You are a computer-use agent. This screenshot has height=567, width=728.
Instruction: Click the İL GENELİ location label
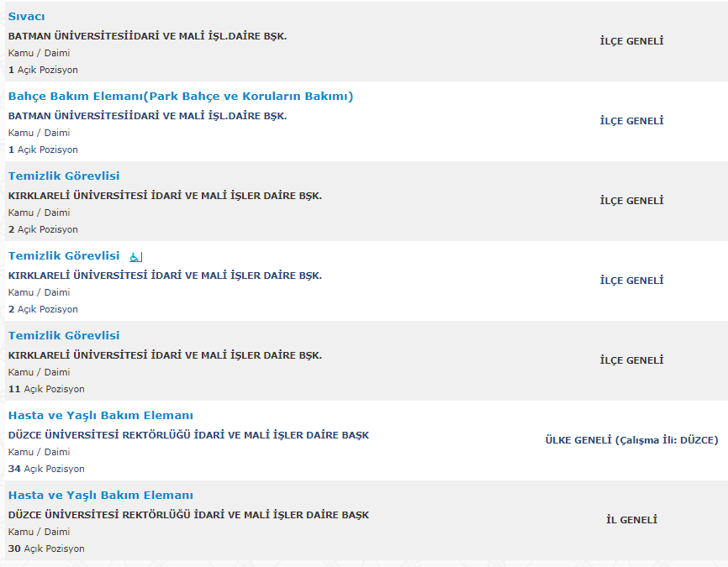pyautogui.click(x=631, y=520)
